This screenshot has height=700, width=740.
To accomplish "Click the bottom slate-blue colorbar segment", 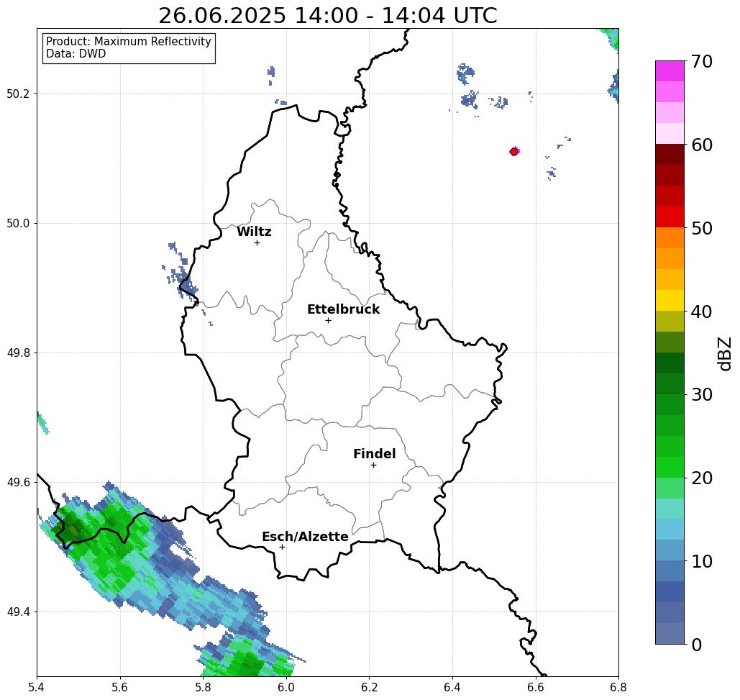I will (x=670, y=634).
